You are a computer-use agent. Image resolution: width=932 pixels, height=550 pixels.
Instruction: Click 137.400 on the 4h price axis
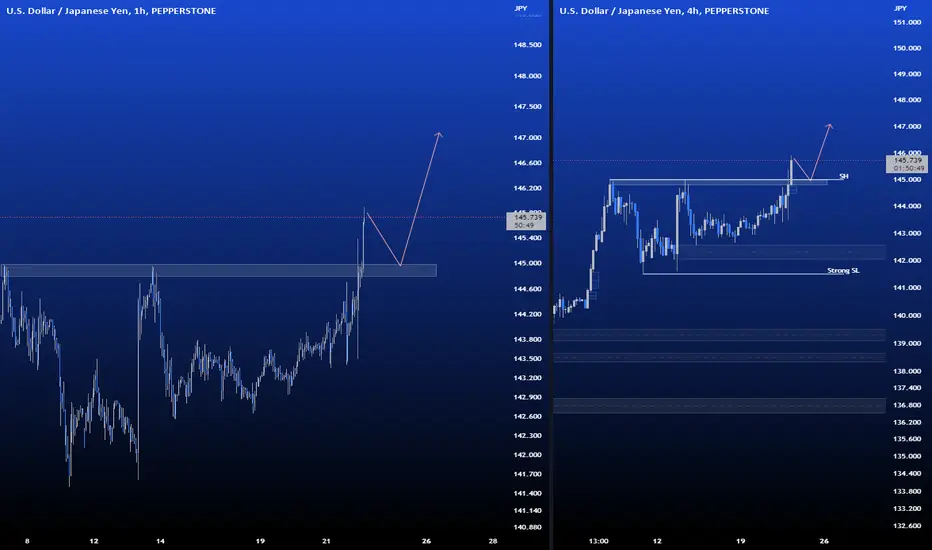[907, 388]
